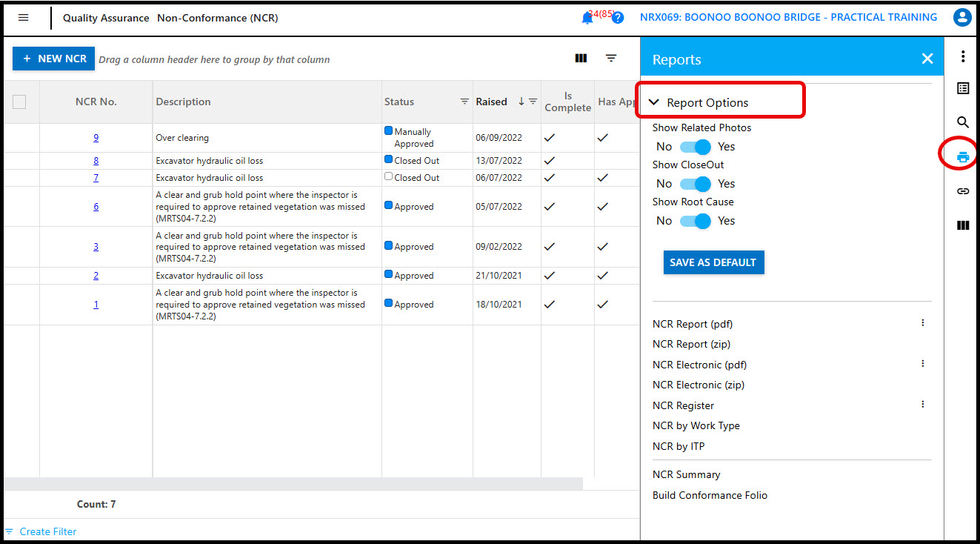Run the NCR Report (zip)
Screen dimensions: 980x544
point(691,344)
